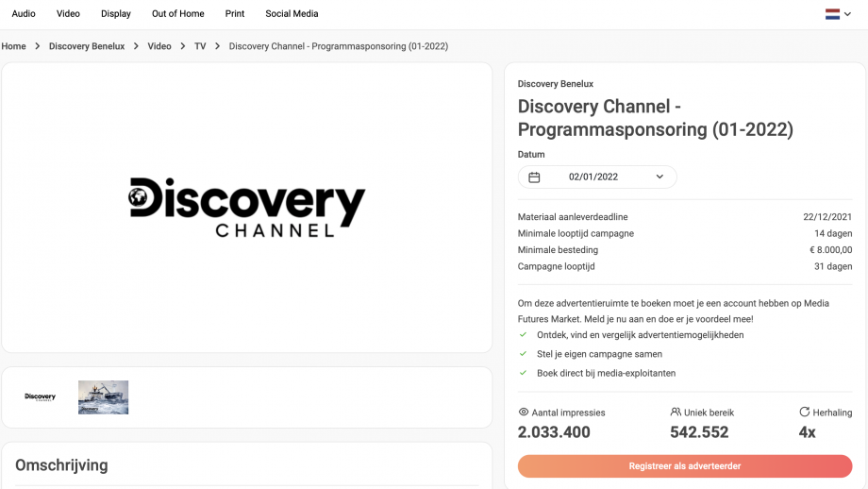Click the breadcrumb chevron after TV
The width and height of the screenshot is (868, 489).
[x=217, y=46]
